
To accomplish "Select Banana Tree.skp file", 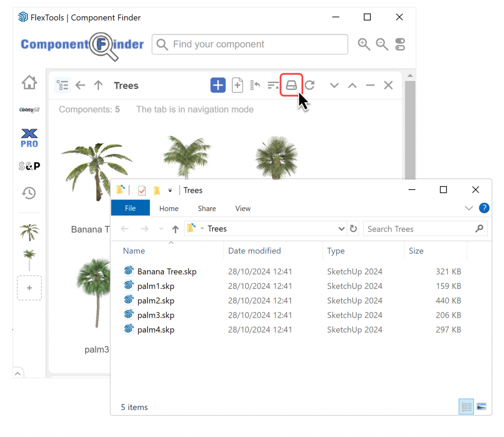I will (167, 272).
